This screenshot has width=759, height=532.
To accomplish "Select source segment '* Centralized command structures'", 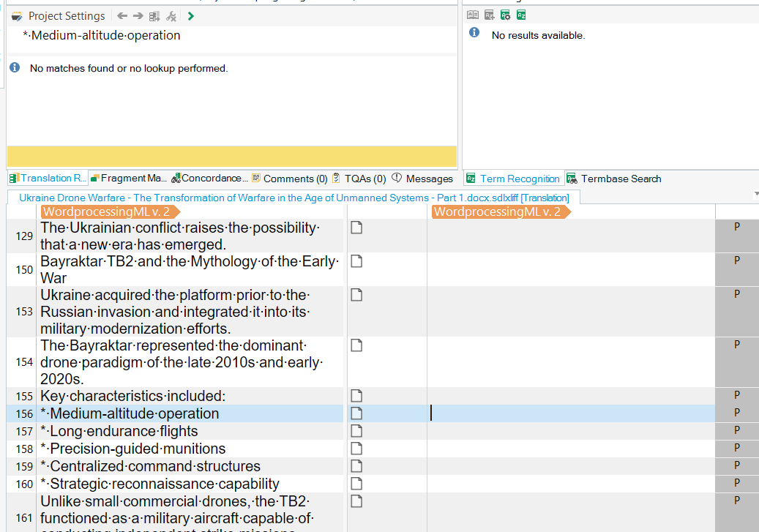I will (x=151, y=466).
